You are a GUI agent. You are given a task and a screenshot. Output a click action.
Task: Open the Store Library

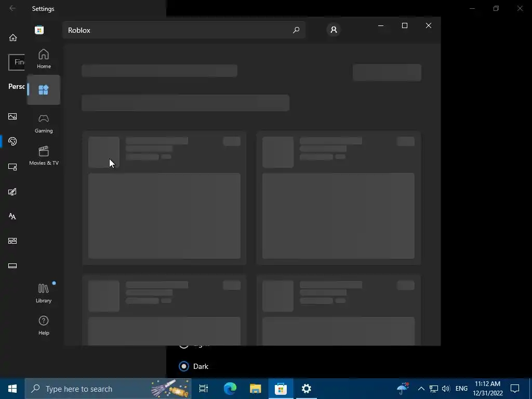click(x=44, y=293)
